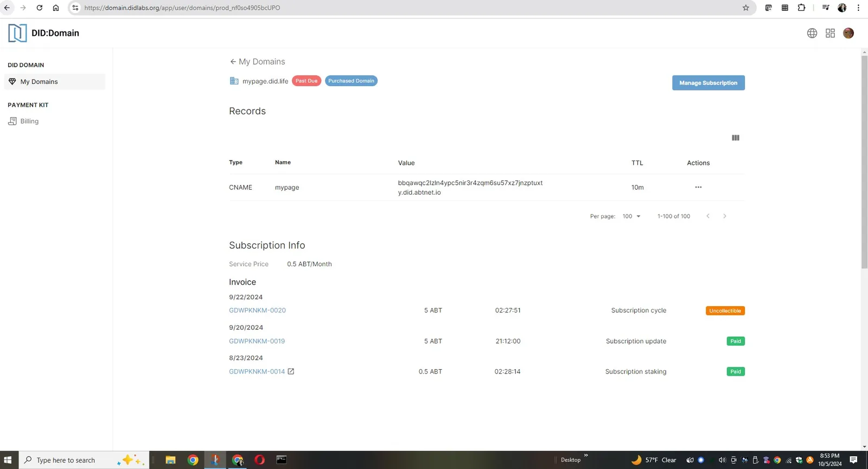Click the 1-100 of 100 pagination text
The height and width of the screenshot is (469, 868).
[x=674, y=216]
